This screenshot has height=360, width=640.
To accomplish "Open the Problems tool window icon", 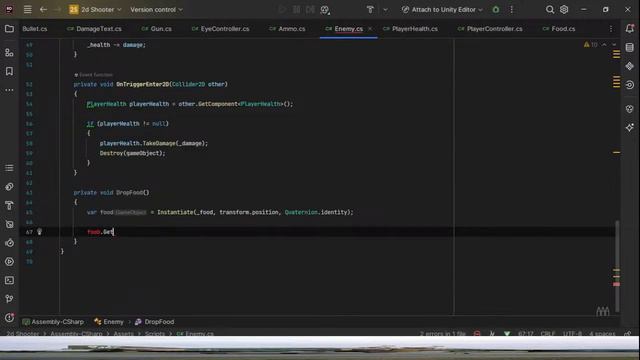I will 9,318.
